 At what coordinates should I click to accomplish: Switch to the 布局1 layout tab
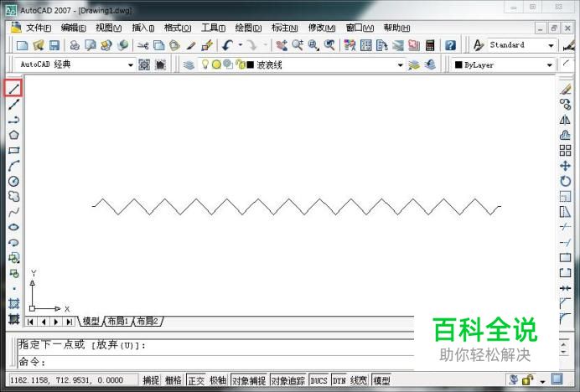[x=117, y=321]
